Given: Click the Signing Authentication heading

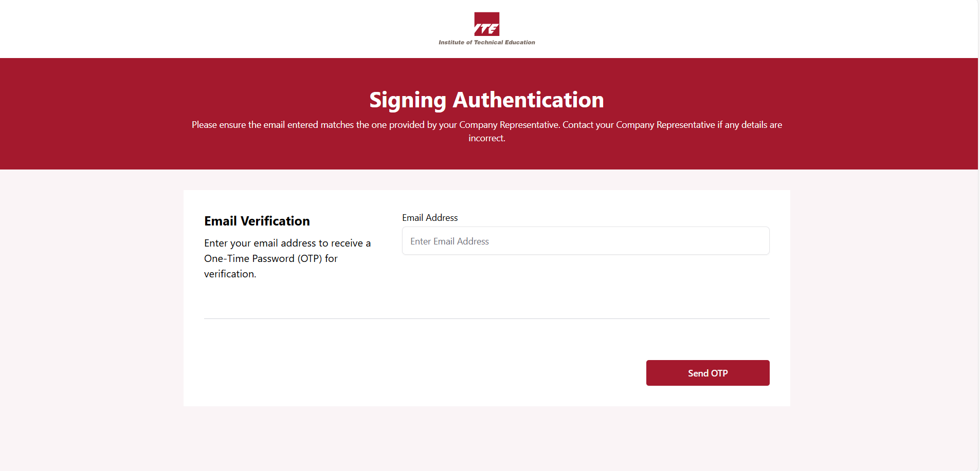Looking at the screenshot, I should point(486,100).
